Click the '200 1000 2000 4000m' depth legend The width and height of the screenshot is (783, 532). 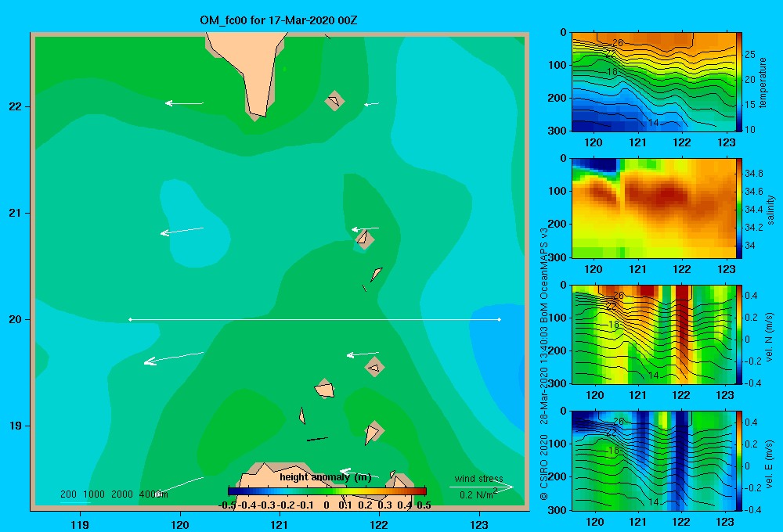[x=114, y=494]
